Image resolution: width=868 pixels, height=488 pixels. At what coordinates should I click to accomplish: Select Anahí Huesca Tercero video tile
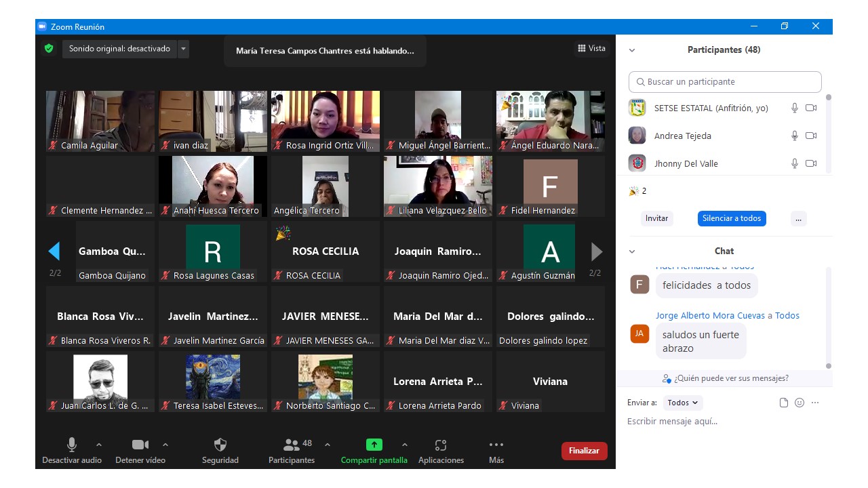[213, 186]
